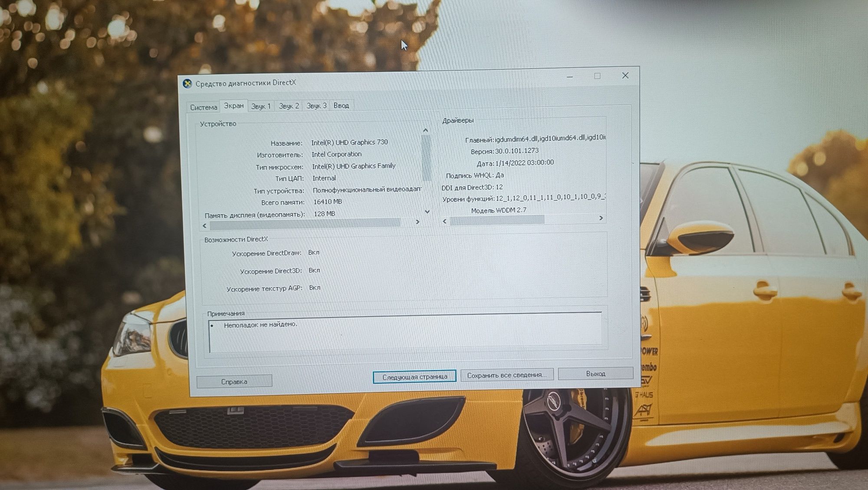Click device list scroll up arrow
This screenshot has width=868, height=490.
[425, 130]
